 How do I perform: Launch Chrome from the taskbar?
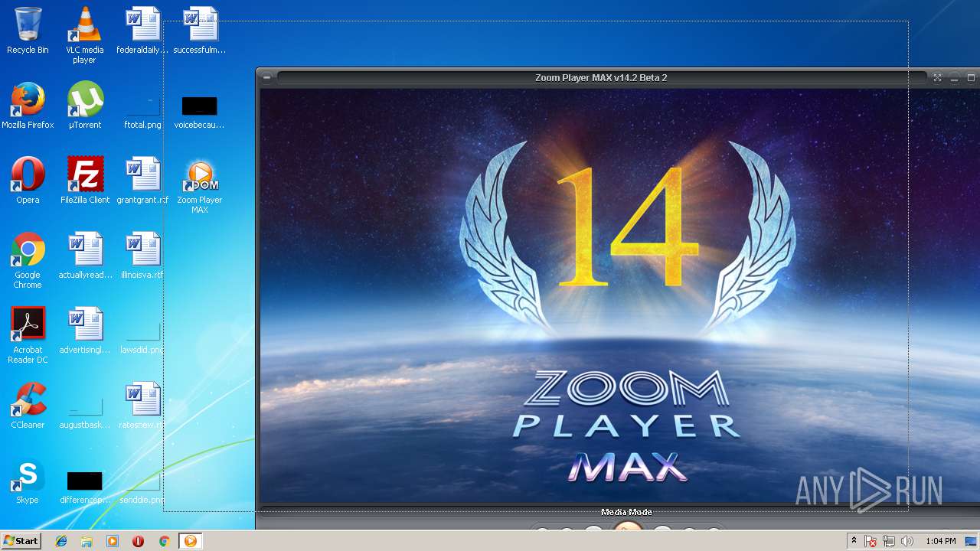pos(164,541)
